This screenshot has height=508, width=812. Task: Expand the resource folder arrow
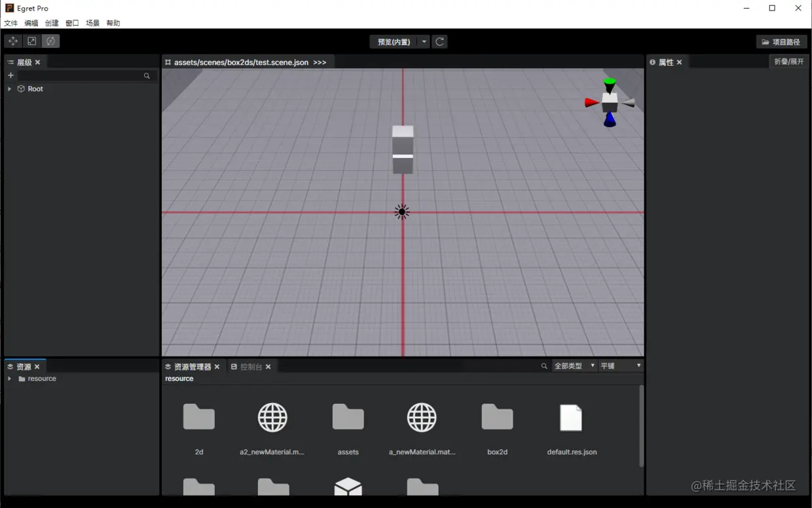[x=9, y=379]
